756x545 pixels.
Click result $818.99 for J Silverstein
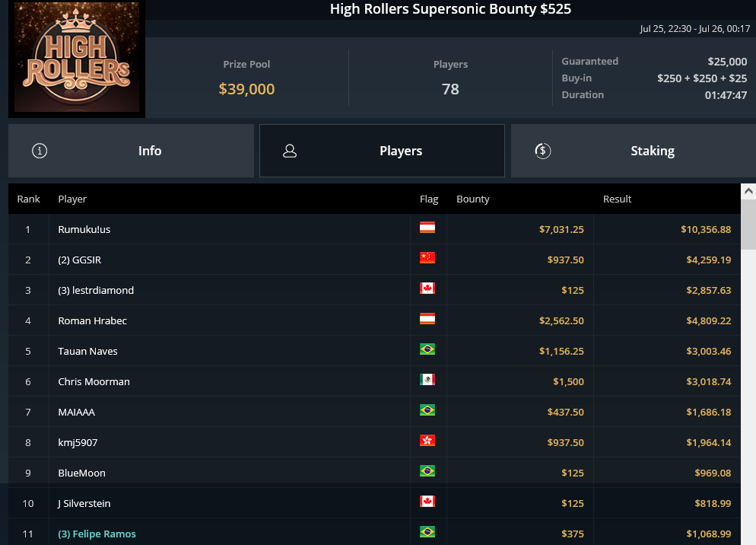tap(713, 503)
